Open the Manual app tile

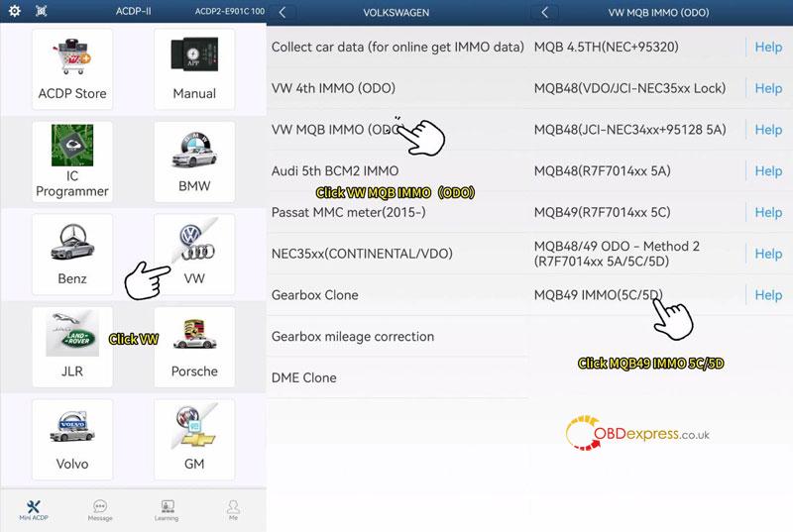[x=194, y=69]
